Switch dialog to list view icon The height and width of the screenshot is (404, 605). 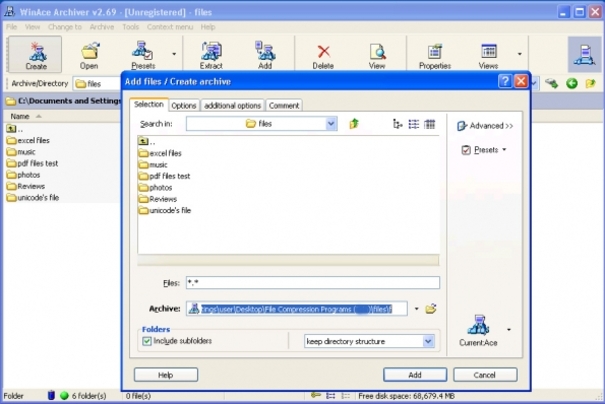click(x=414, y=124)
